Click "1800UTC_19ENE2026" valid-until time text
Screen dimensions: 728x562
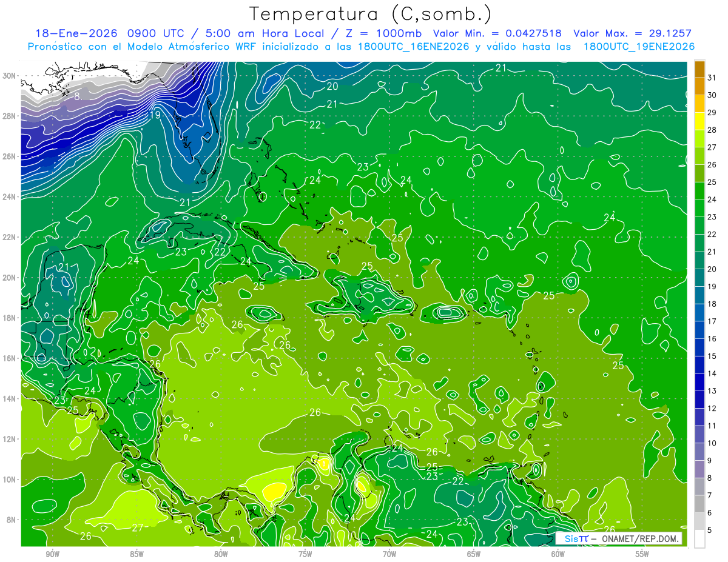coord(639,47)
